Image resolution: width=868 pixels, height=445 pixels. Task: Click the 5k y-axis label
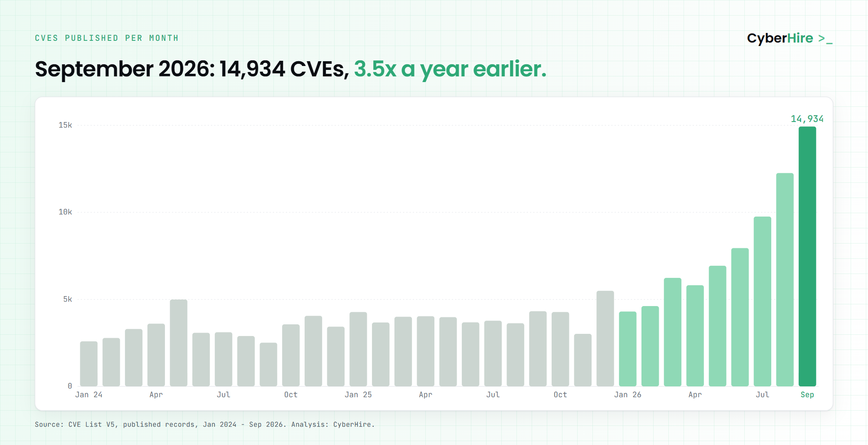pyautogui.click(x=68, y=299)
